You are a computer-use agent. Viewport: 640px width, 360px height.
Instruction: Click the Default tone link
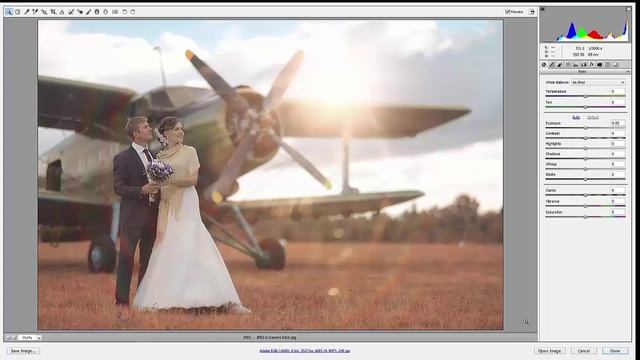[x=593, y=118]
